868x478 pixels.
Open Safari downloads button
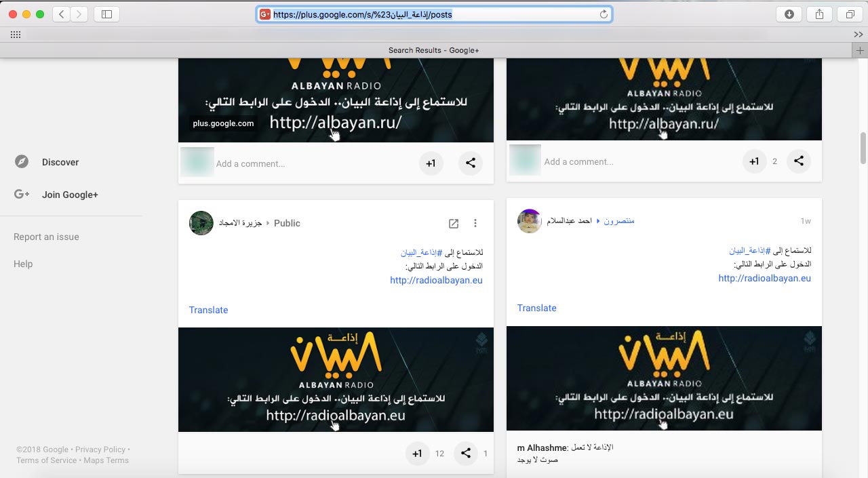click(x=789, y=14)
